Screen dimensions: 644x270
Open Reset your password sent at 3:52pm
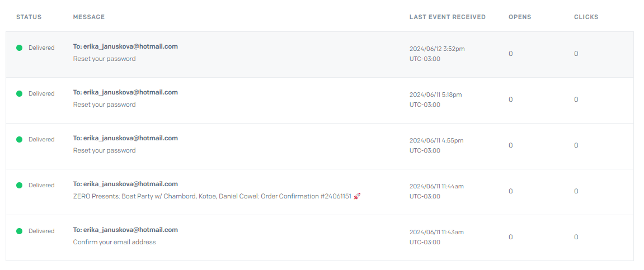[x=104, y=59]
